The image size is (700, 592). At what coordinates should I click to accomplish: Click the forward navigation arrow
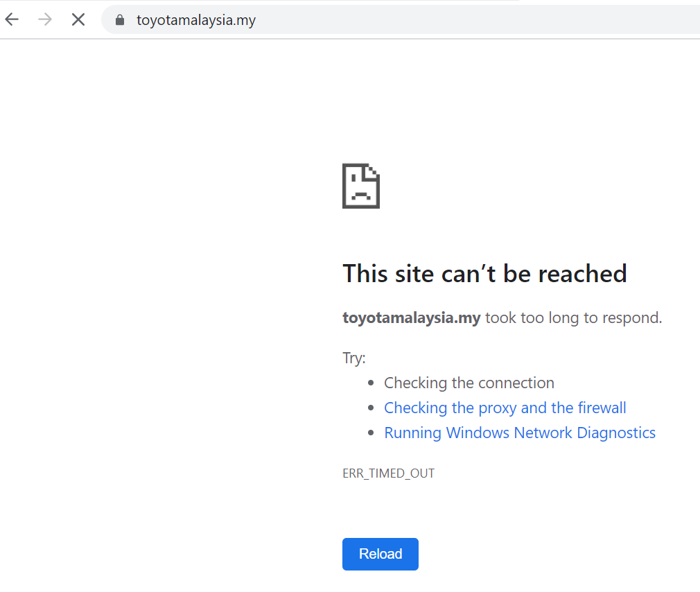[45, 19]
